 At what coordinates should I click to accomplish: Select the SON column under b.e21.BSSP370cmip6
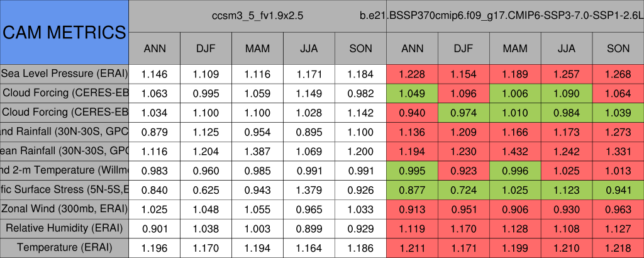(618, 48)
